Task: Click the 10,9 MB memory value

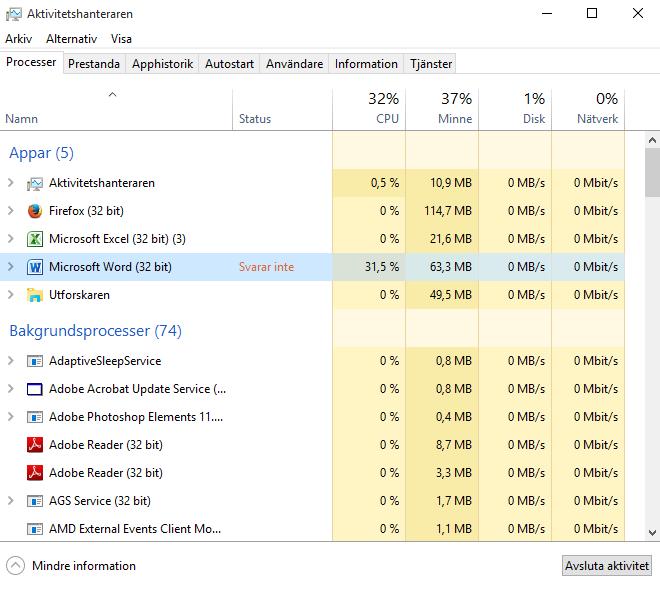Action: click(x=451, y=183)
